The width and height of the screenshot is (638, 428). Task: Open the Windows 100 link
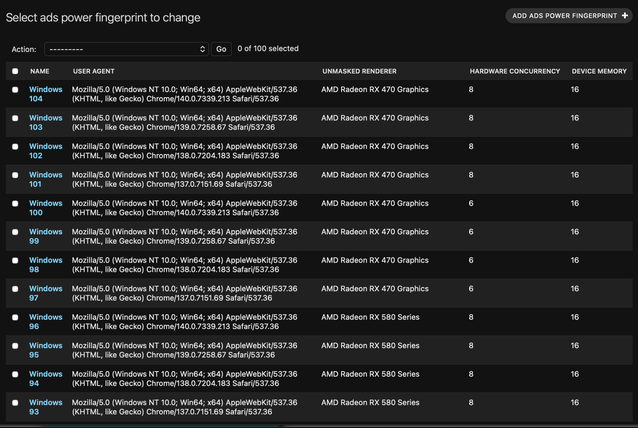(46, 208)
